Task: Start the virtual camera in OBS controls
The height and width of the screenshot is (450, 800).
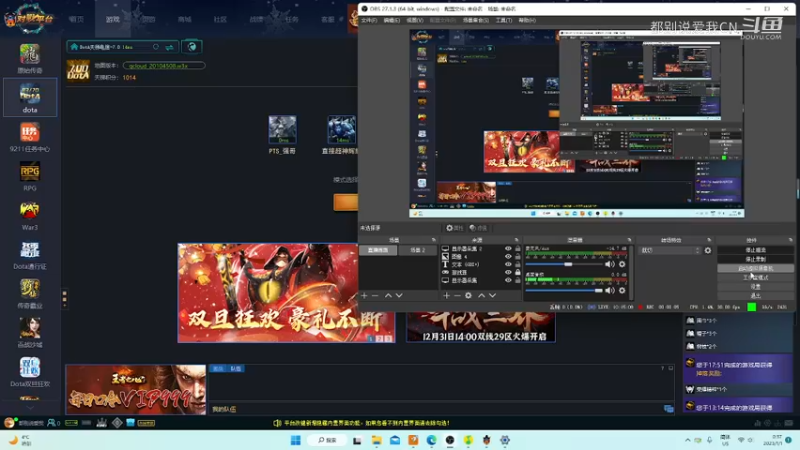Action: point(756,268)
